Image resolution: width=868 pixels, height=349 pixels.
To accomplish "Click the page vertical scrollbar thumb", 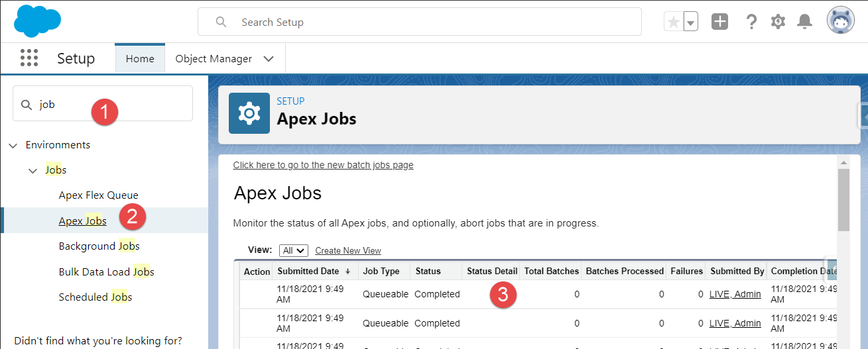I will pos(843,201).
